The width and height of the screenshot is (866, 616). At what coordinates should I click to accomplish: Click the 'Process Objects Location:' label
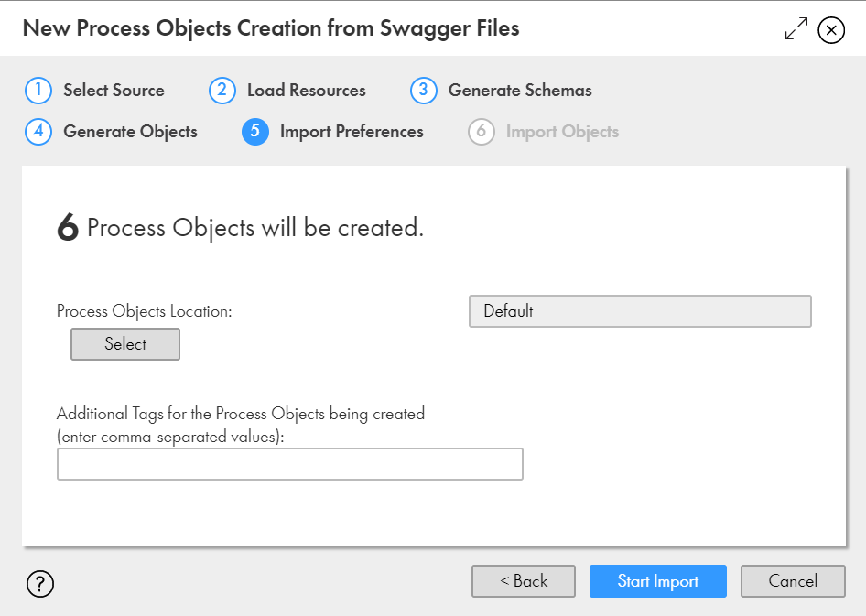pos(144,311)
